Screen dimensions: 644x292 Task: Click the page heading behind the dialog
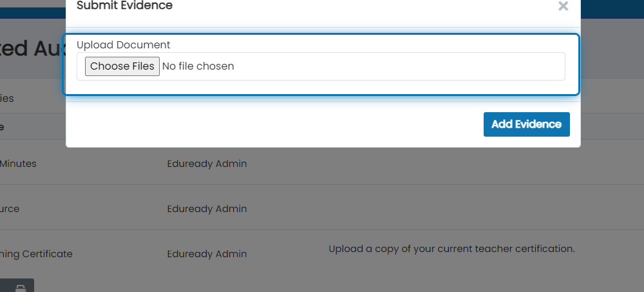33,48
